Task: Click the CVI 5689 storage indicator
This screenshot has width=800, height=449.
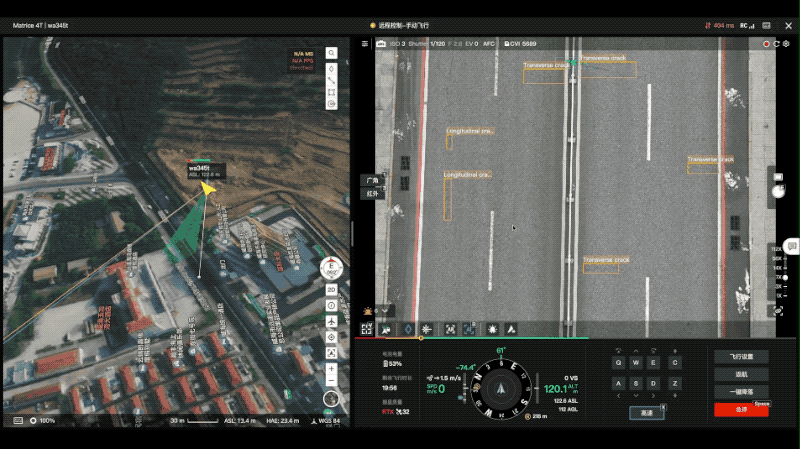Action: [520, 44]
